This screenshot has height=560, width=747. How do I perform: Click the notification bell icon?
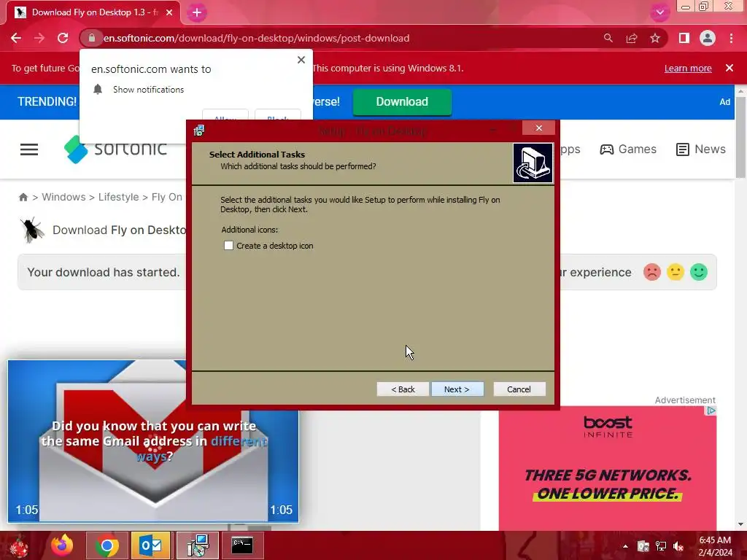coord(98,90)
